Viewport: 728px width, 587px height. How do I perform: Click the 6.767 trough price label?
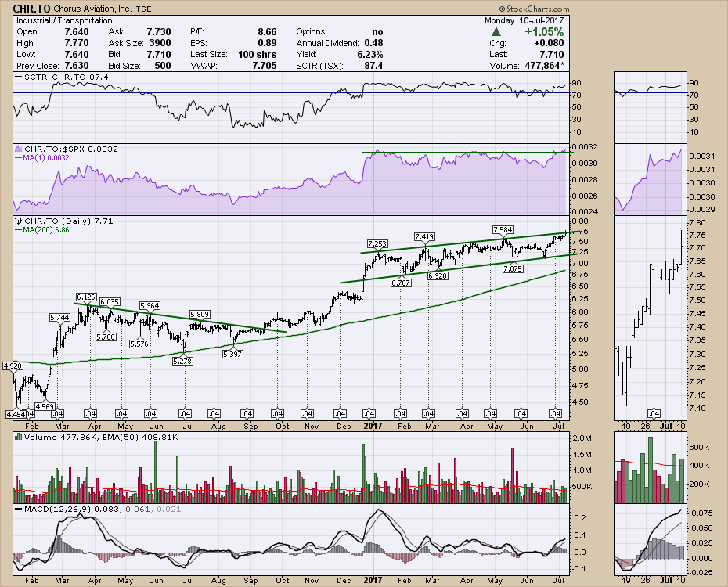(401, 283)
